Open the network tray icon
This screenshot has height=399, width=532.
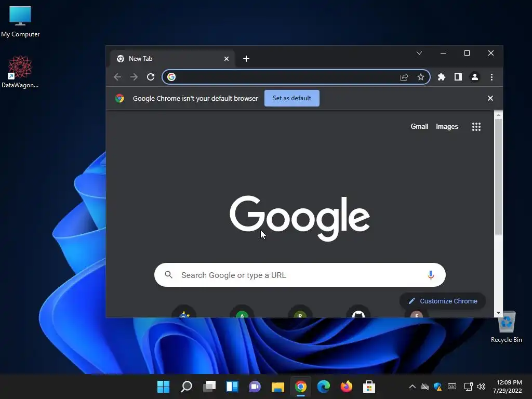click(469, 387)
